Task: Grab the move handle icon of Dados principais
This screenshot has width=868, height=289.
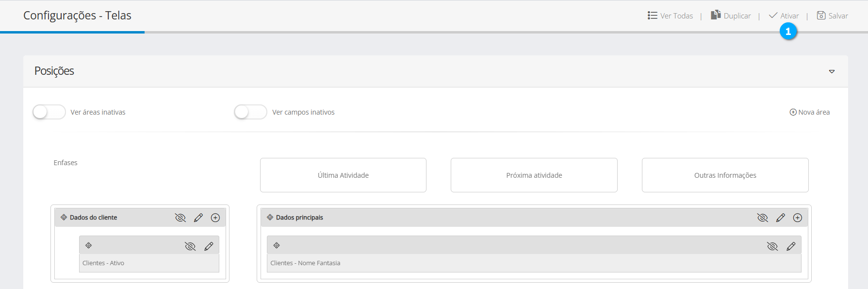Action: coord(270,217)
